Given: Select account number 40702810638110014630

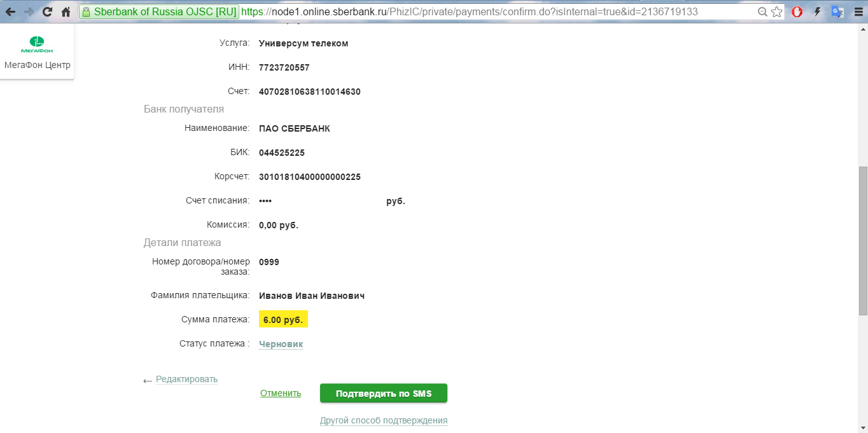Looking at the screenshot, I should pyautogui.click(x=310, y=92).
